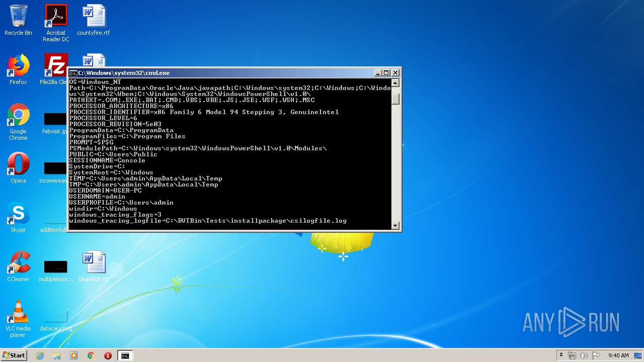Click the OS=Windows_NT line
644x362 pixels.
(95, 82)
